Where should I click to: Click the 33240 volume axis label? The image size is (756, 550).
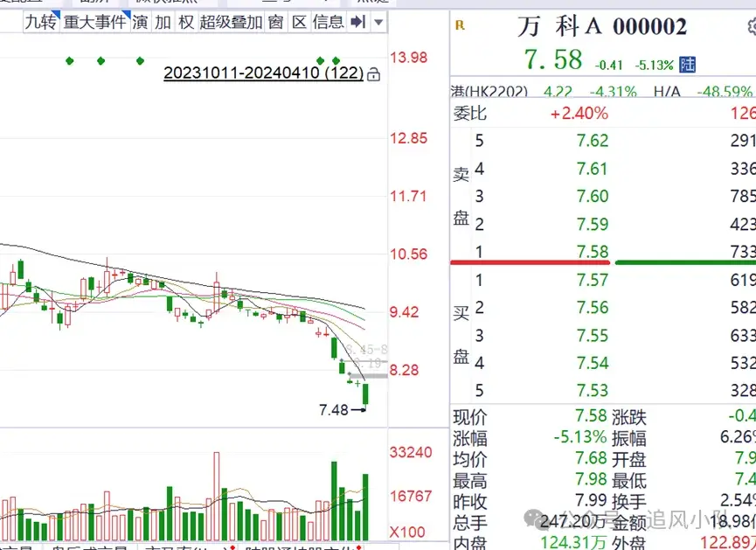click(x=411, y=452)
